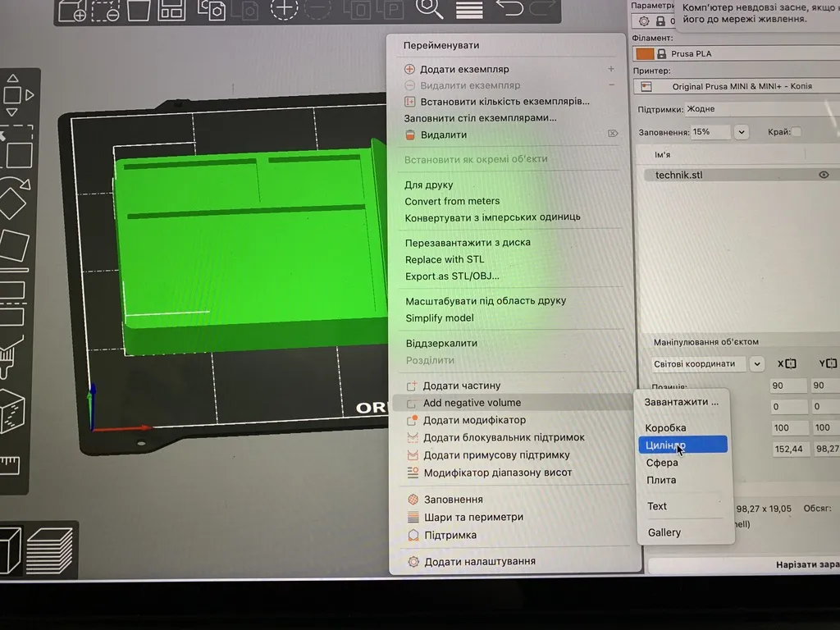
Task: Select Replace with STL menu entry
Action: [x=445, y=260]
